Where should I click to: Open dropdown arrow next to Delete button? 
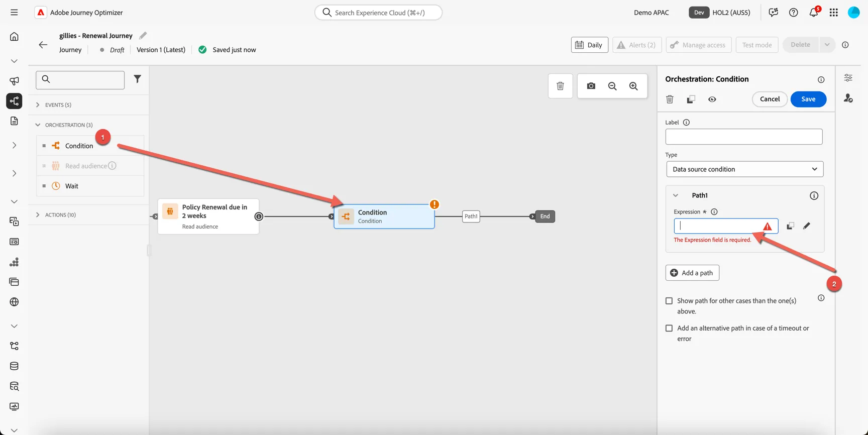point(827,45)
